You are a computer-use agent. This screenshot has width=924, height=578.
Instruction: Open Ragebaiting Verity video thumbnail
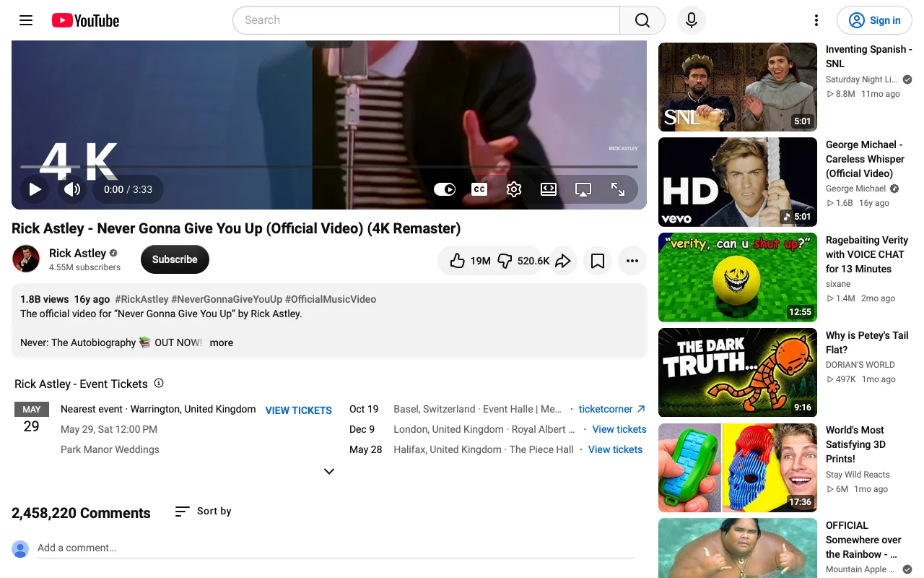738,277
